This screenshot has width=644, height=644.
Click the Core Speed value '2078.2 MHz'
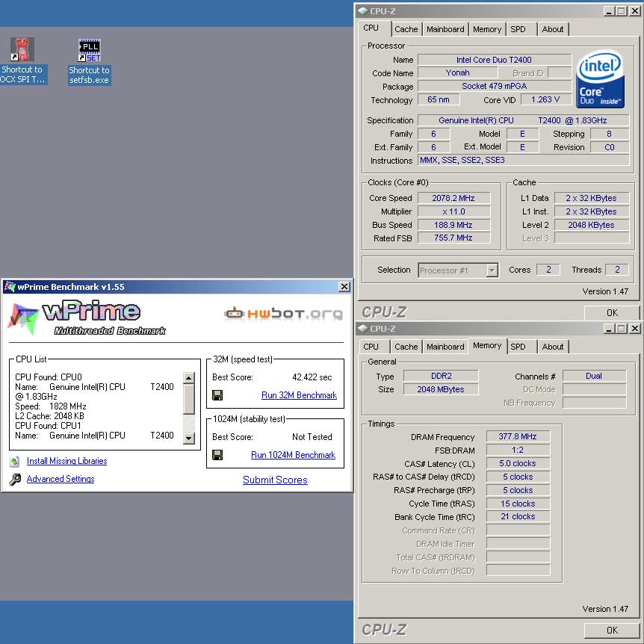[x=453, y=198]
